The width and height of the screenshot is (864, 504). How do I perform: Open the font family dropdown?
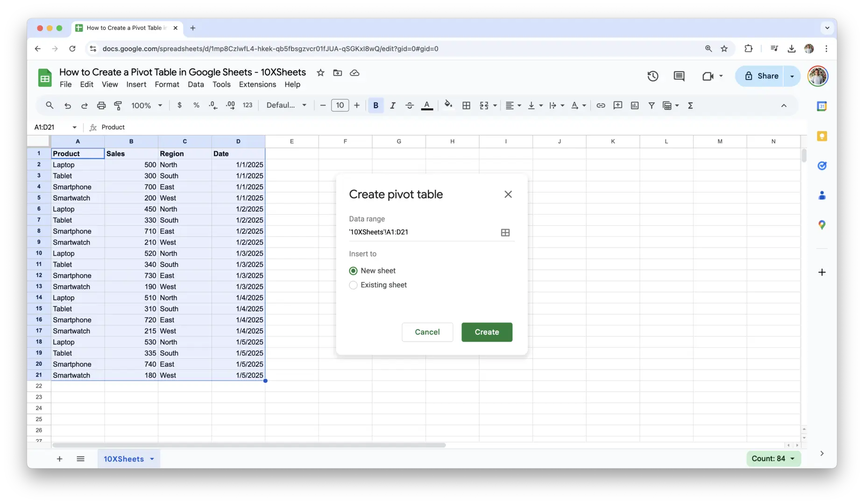(x=286, y=105)
